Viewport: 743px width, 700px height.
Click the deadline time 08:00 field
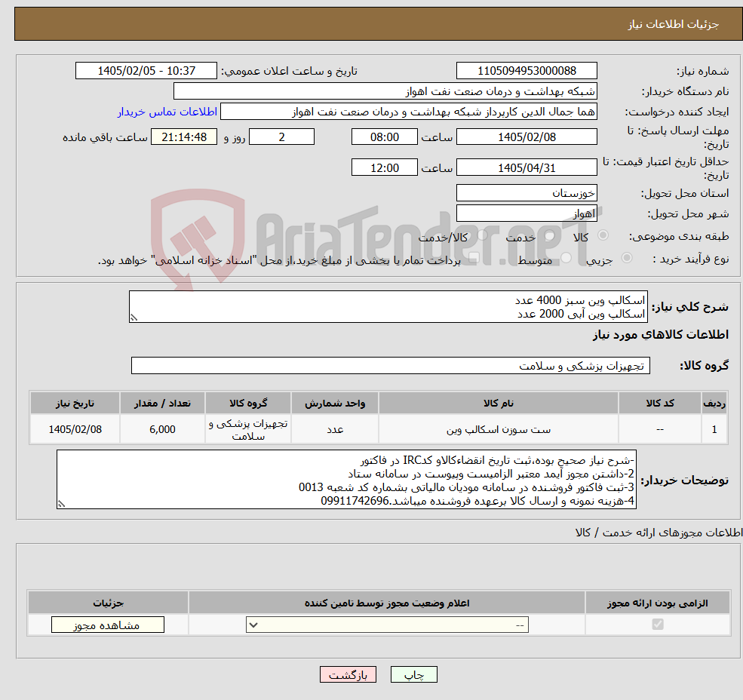(384, 137)
